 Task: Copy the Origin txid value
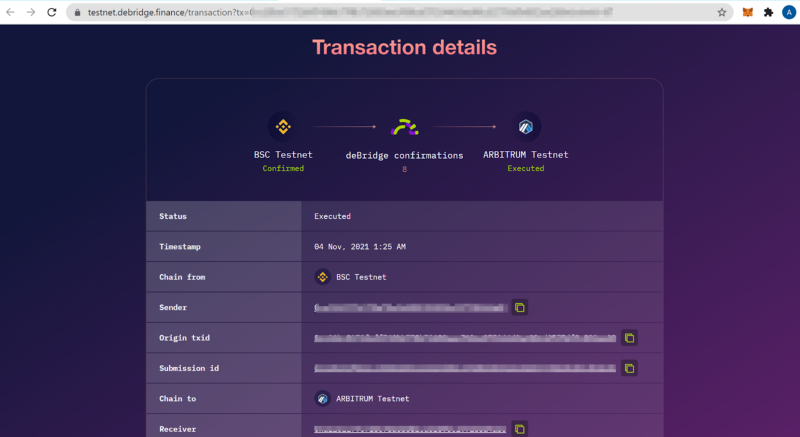point(629,338)
